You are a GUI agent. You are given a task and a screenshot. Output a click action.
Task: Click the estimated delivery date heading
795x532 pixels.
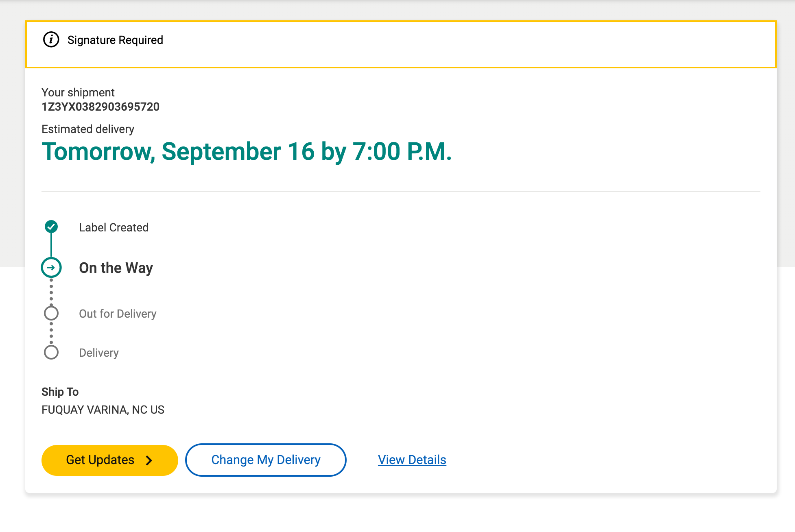tap(247, 152)
